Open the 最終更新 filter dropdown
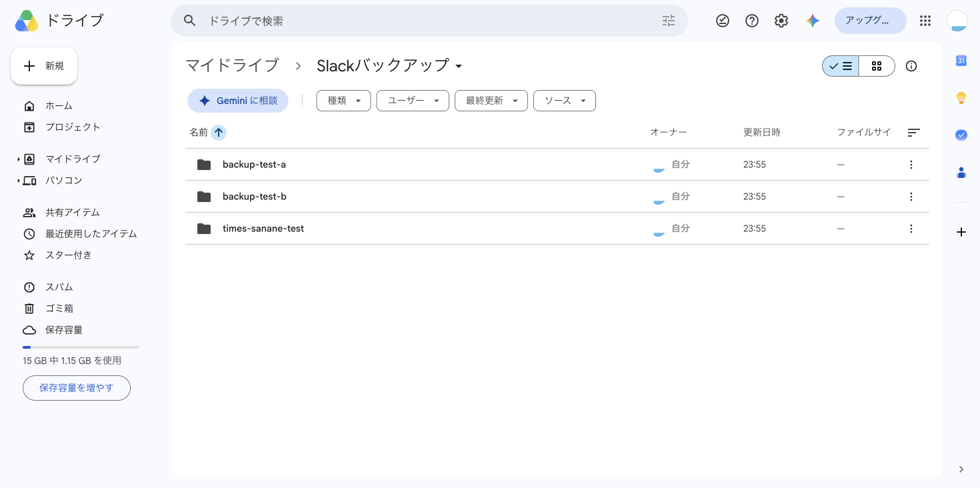 tap(491, 101)
